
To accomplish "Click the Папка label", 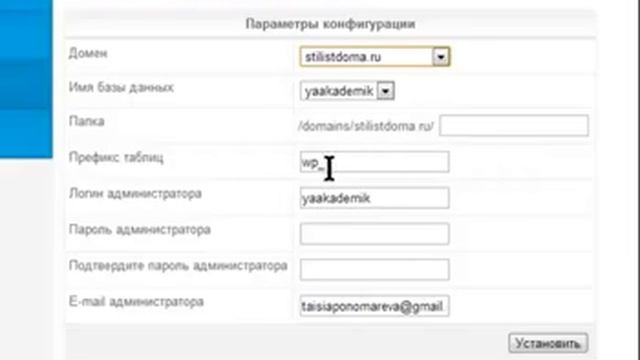I will [x=87, y=121].
